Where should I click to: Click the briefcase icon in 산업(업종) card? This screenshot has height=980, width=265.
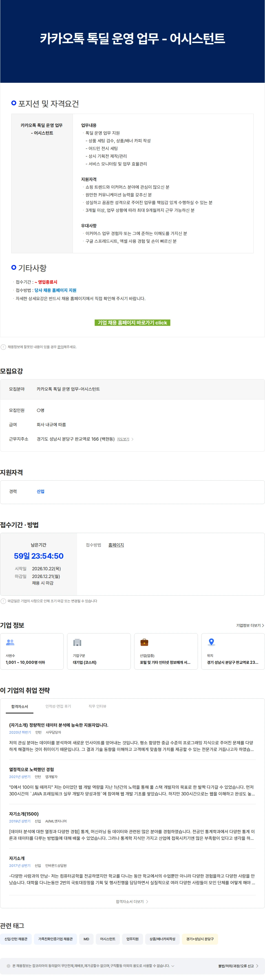(144, 642)
